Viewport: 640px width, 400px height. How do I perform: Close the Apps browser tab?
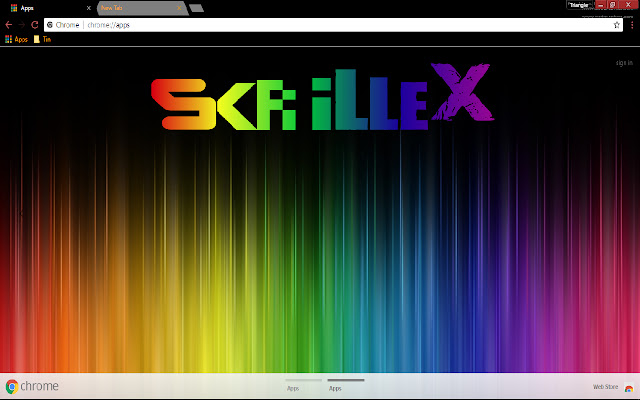(89, 8)
